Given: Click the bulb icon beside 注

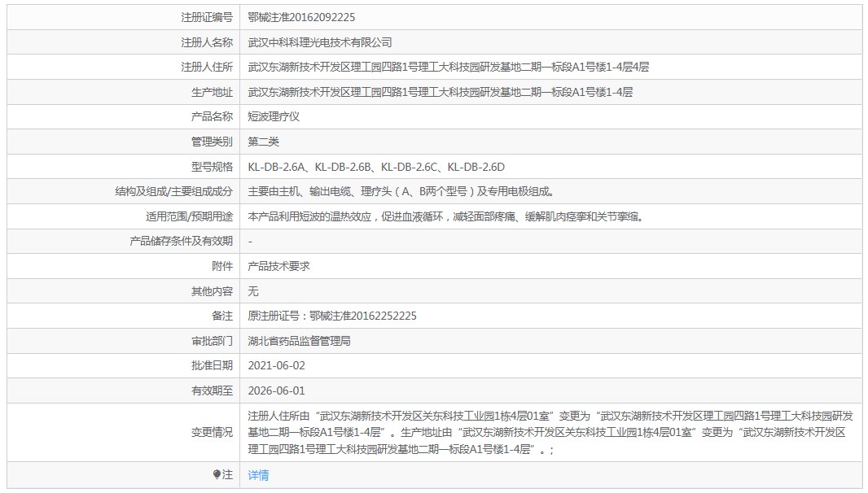Looking at the screenshot, I should coord(217,474).
